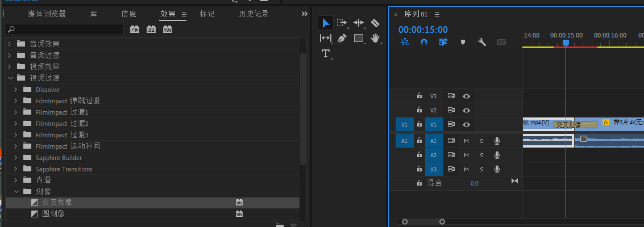The width and height of the screenshot is (644, 227).
Task: Select the Pen tool
Action: point(342,39)
